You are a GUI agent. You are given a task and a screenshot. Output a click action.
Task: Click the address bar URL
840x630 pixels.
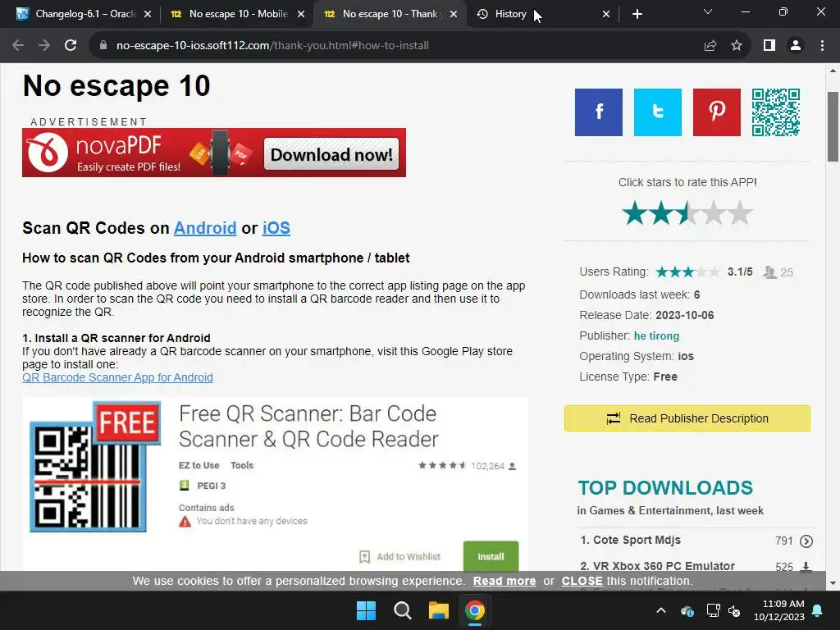click(x=272, y=46)
